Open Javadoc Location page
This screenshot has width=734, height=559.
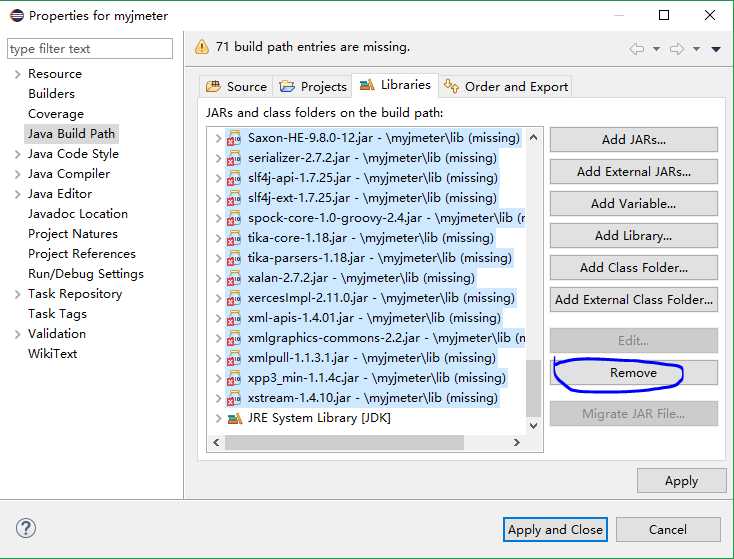(78, 214)
